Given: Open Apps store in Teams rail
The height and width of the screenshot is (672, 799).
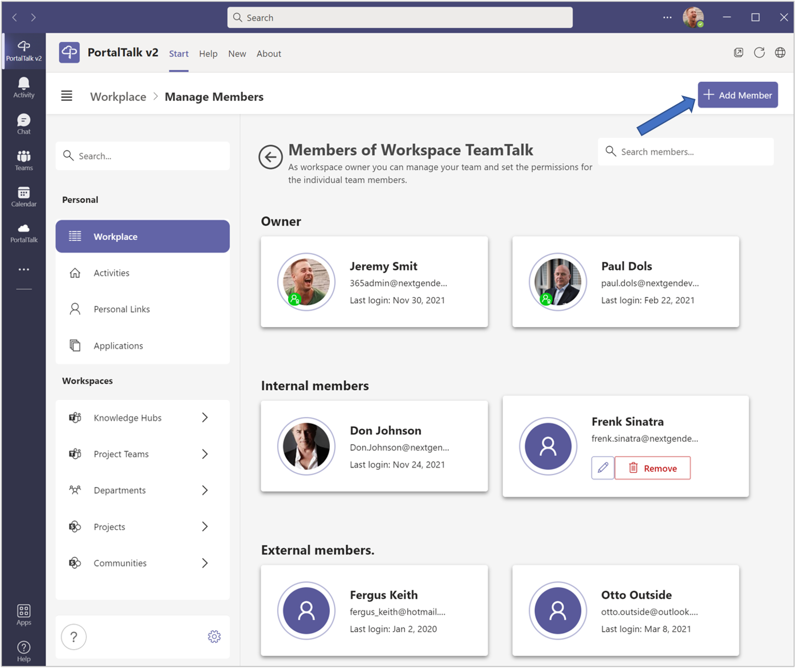Looking at the screenshot, I should [x=23, y=616].
